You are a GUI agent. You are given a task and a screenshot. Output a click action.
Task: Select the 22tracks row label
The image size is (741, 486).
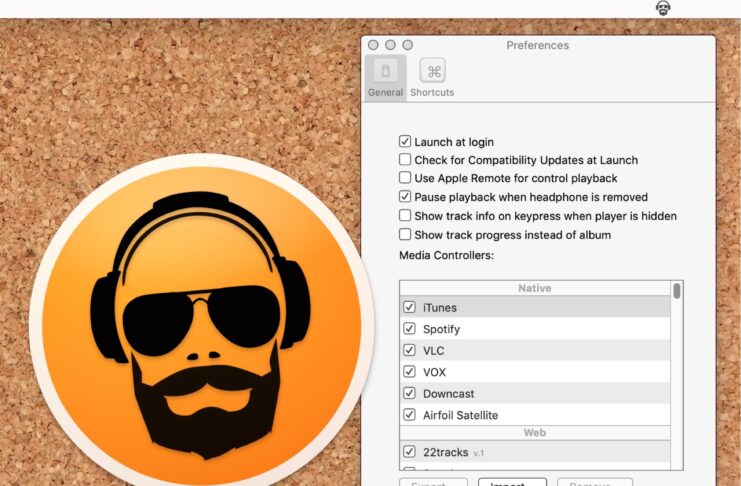pyautogui.click(x=446, y=452)
